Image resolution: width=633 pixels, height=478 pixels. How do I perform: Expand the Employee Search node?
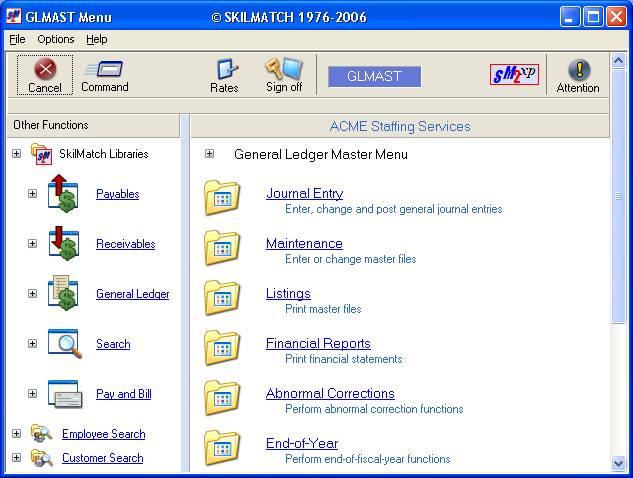[16, 434]
